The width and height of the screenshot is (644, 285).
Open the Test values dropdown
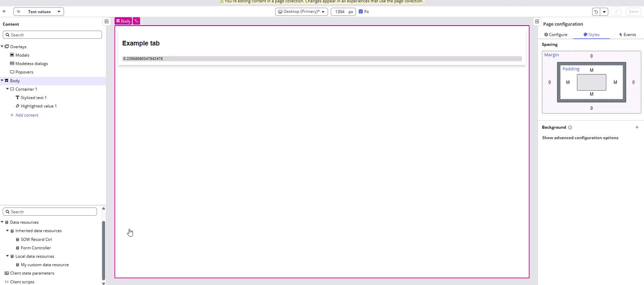click(x=39, y=12)
